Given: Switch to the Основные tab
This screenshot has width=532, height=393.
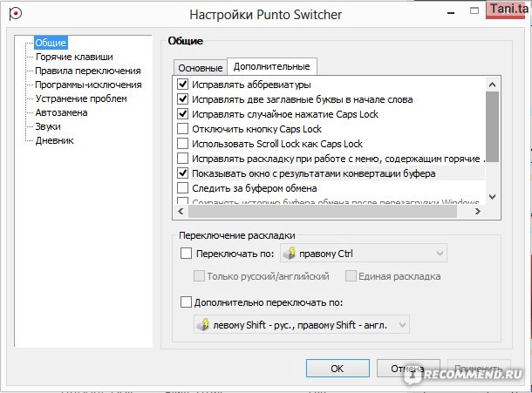Looking at the screenshot, I should click(x=201, y=68).
